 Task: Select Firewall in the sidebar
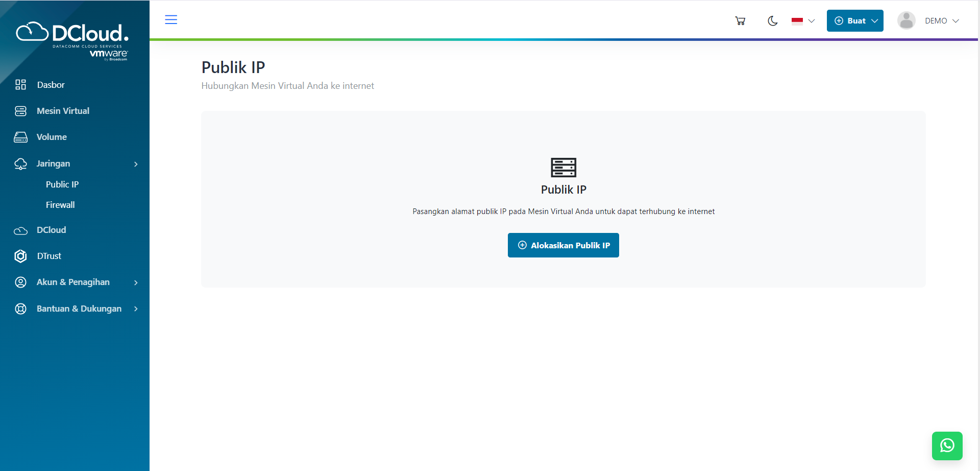(60, 205)
